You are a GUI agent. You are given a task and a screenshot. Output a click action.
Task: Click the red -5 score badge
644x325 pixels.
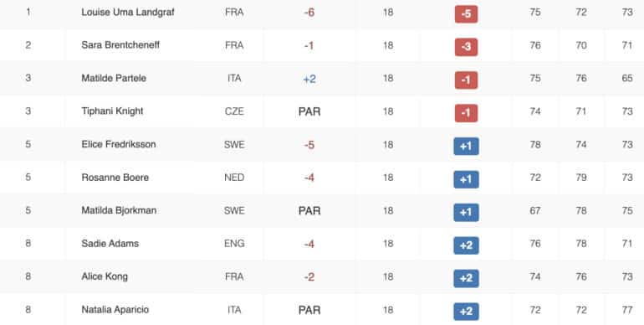pyautogui.click(x=466, y=14)
